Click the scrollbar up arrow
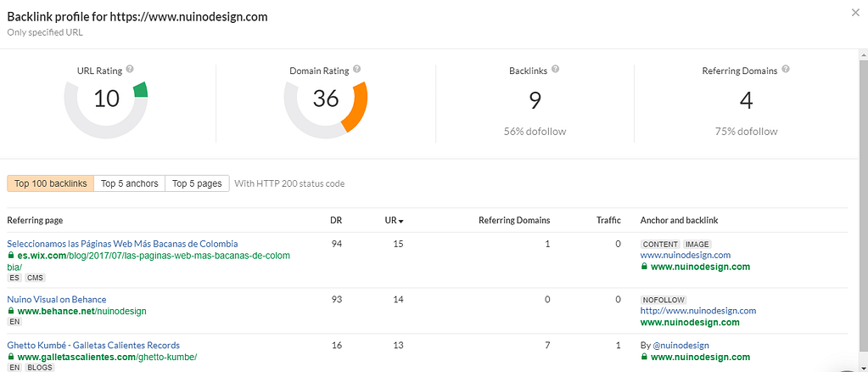 pyautogui.click(x=863, y=54)
